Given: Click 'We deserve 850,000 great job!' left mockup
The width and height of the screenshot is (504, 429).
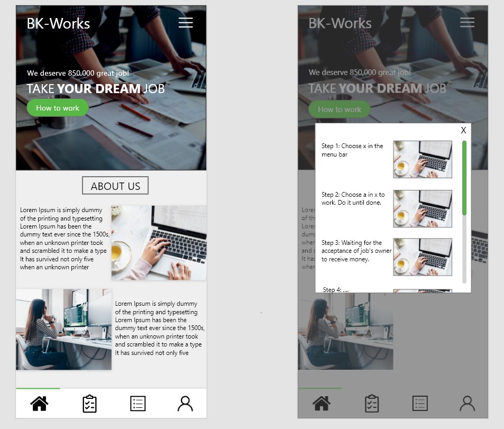Looking at the screenshot, I should pyautogui.click(x=78, y=73).
